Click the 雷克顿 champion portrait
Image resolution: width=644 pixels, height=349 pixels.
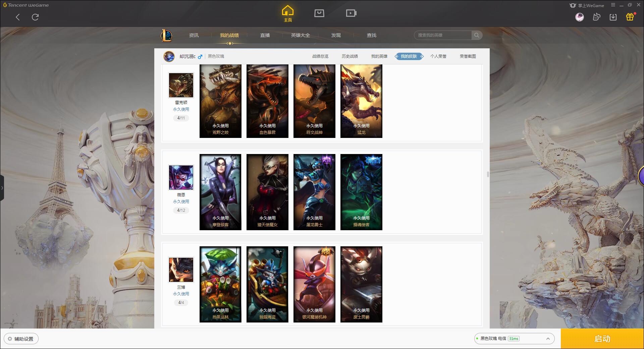pos(181,85)
